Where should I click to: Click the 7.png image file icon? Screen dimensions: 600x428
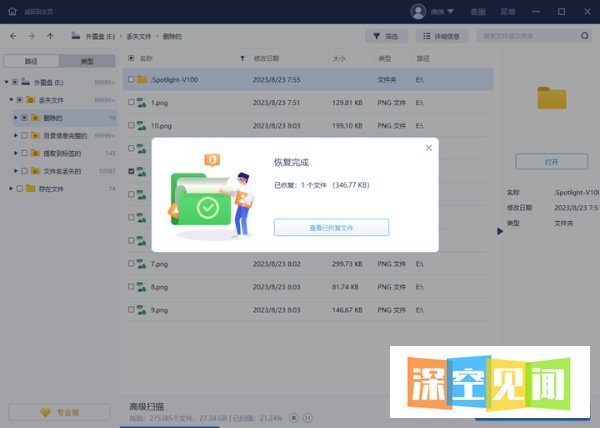pos(142,264)
